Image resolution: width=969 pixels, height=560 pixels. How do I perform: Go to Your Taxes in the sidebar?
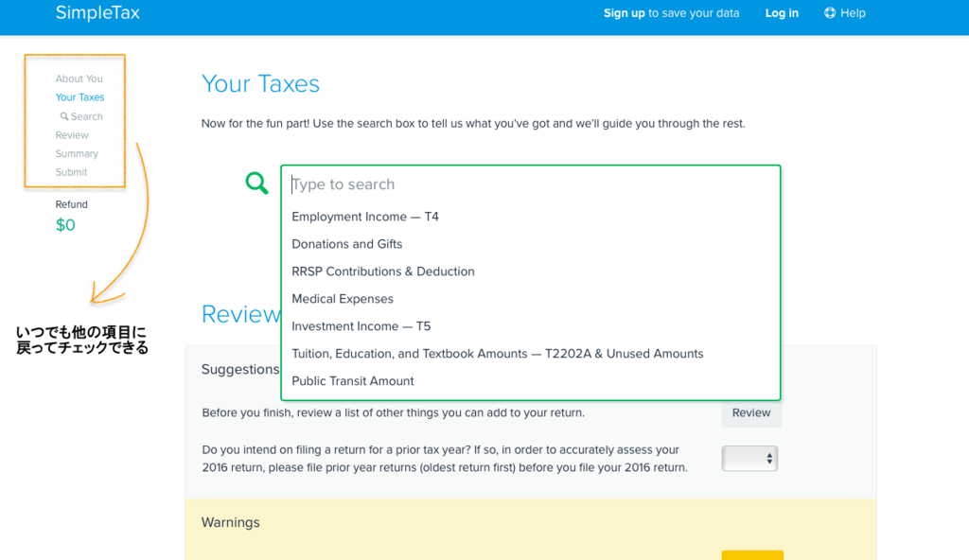tap(79, 97)
